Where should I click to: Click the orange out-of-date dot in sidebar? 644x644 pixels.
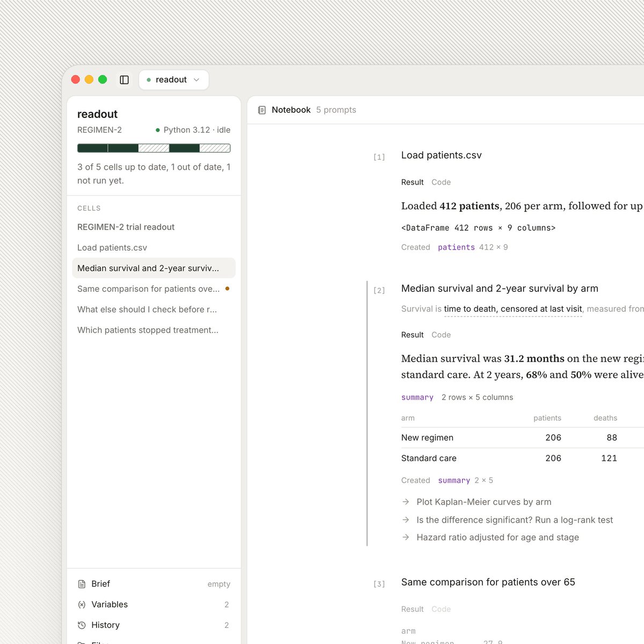coord(228,289)
